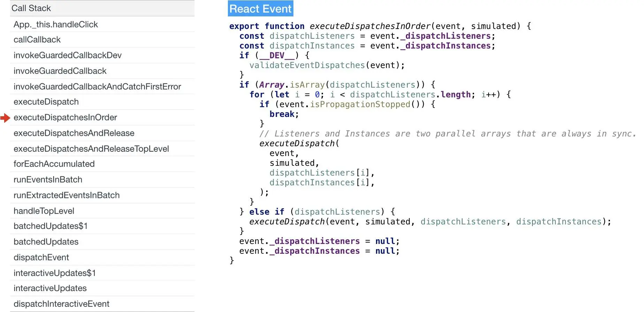The height and width of the screenshot is (312, 644).
Task: Jump to invokeGuardedCallbackAndCatchFirstError frame
Action: (x=102, y=87)
